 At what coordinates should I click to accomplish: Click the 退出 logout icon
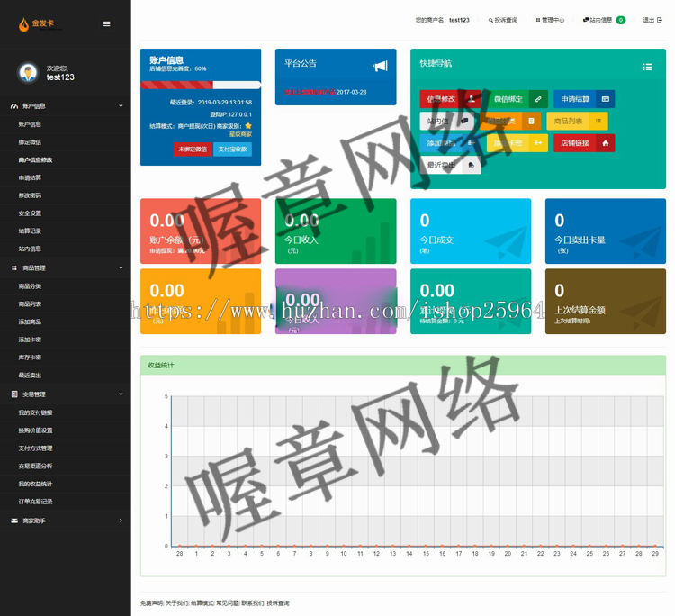[x=660, y=20]
